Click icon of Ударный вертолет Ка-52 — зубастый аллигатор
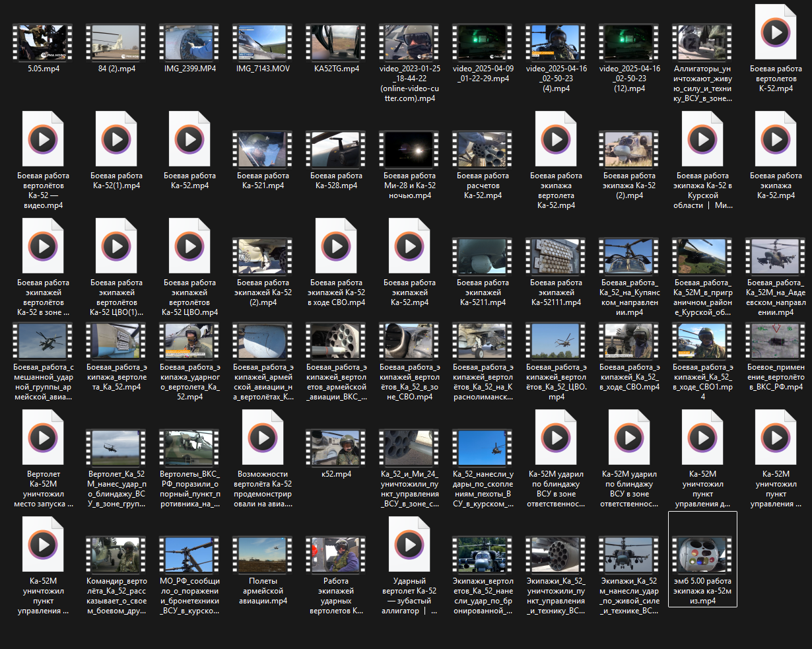 [409, 545]
